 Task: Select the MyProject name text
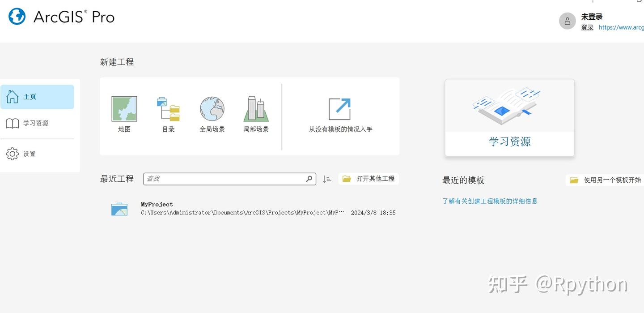click(x=157, y=204)
